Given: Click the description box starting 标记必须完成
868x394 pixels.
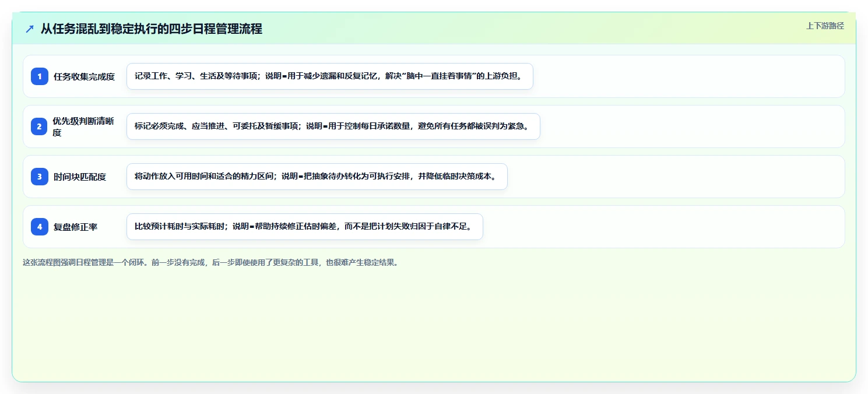Looking at the screenshot, I should click(x=333, y=126).
